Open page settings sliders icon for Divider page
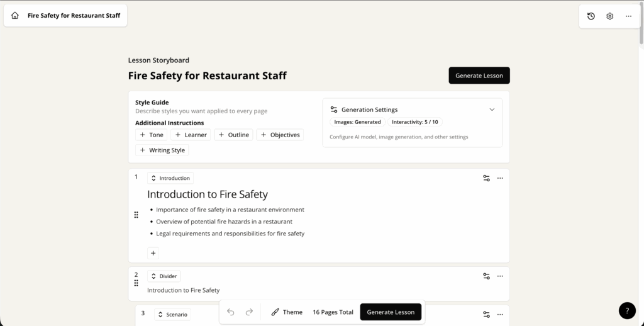This screenshot has width=644, height=326. click(486, 276)
